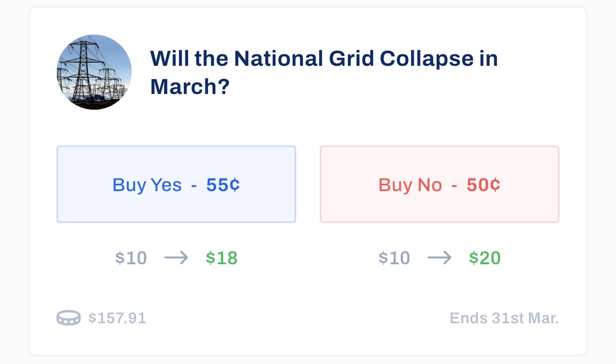This screenshot has width=616, height=364.
Task: Open the National Grid Collapse market title
Action: (x=324, y=72)
